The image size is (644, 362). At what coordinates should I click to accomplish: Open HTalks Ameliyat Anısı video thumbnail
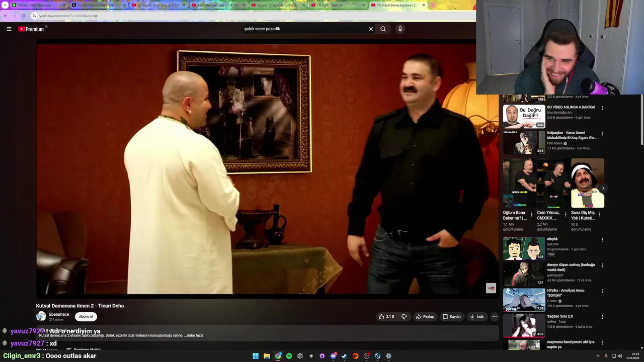tap(524, 300)
